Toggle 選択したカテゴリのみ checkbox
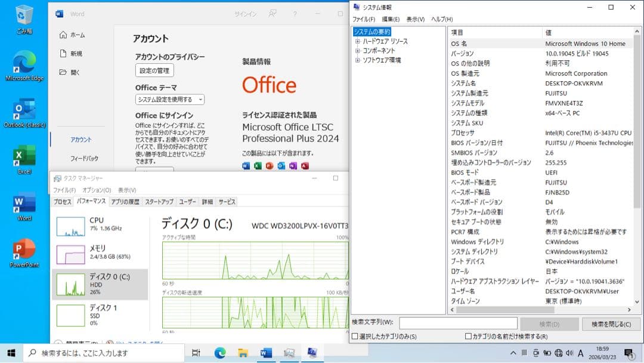The width and height of the screenshot is (644, 363). [355, 336]
